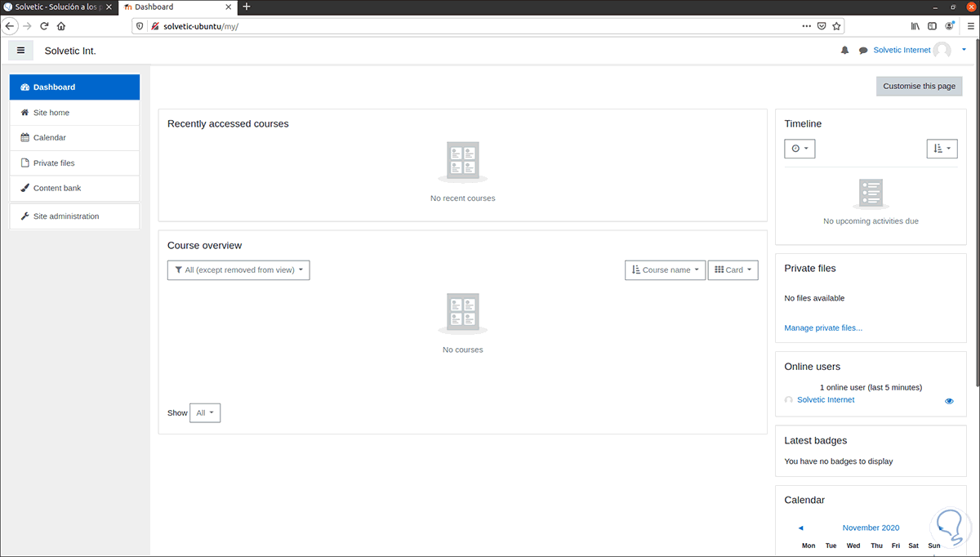Open Content bank from the sidebar

[59, 188]
